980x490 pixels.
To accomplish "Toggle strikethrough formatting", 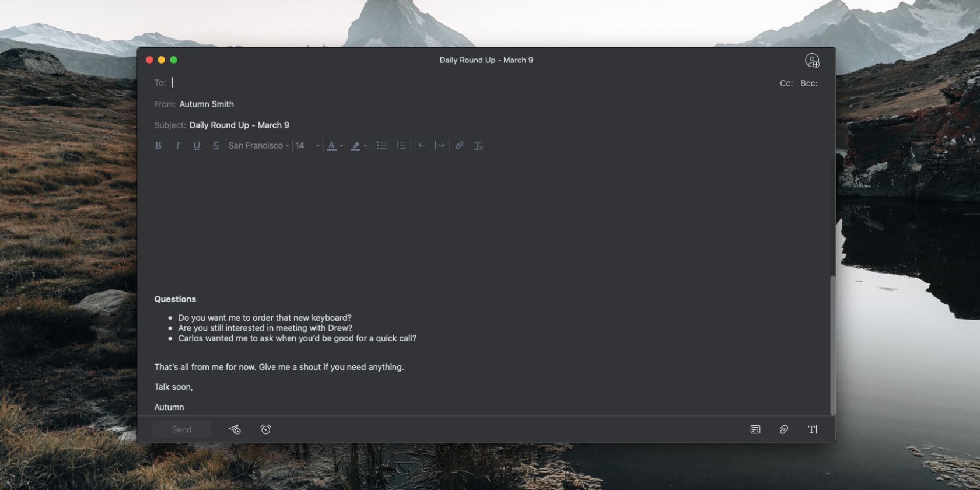I will (x=216, y=146).
